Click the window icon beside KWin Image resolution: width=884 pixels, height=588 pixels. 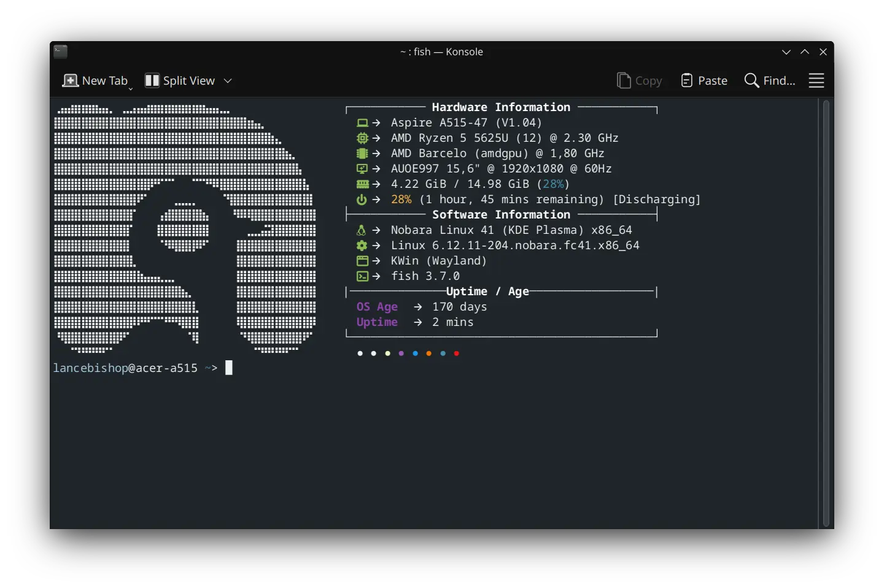362,261
